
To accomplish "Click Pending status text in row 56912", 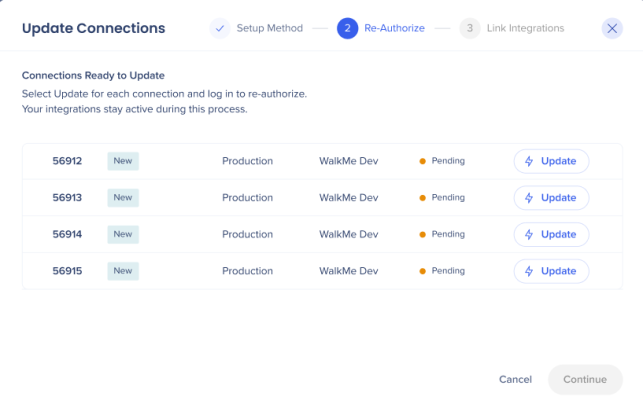I will tap(448, 161).
